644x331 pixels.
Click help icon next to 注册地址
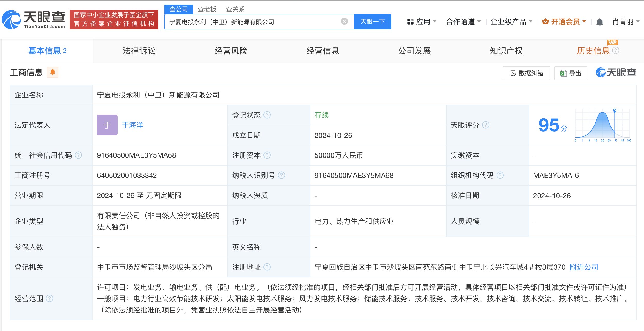pos(267,267)
